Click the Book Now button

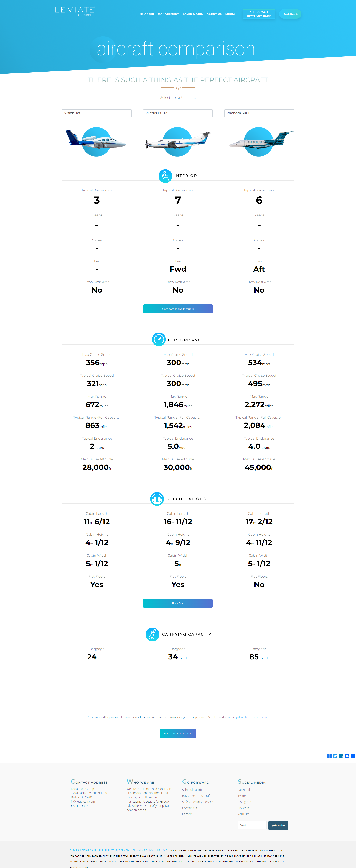coord(290,14)
